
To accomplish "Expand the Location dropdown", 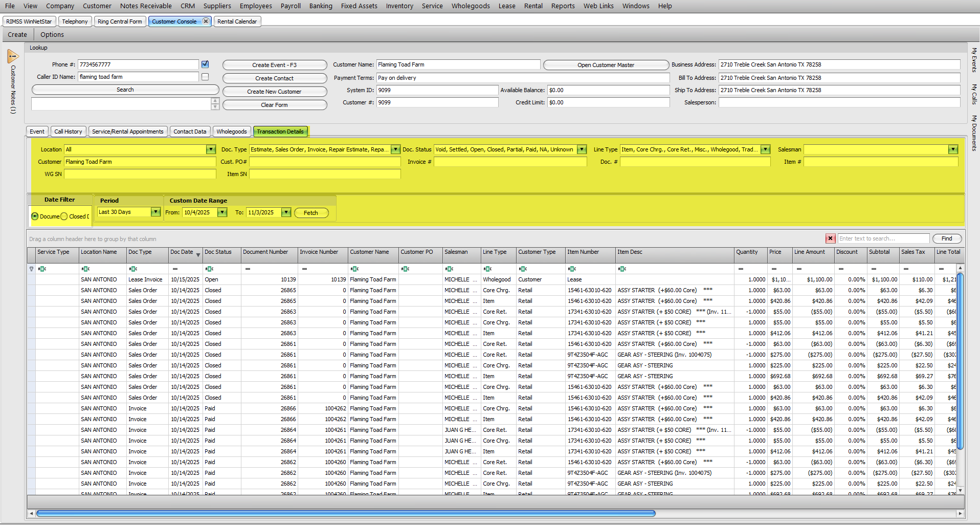I will [x=211, y=149].
